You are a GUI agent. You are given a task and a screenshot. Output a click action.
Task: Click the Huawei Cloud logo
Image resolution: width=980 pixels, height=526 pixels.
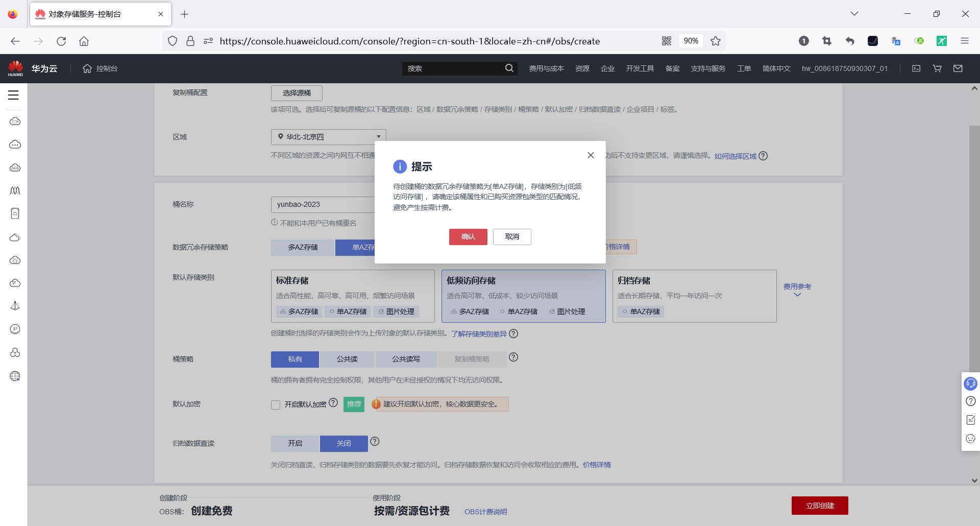click(15, 68)
